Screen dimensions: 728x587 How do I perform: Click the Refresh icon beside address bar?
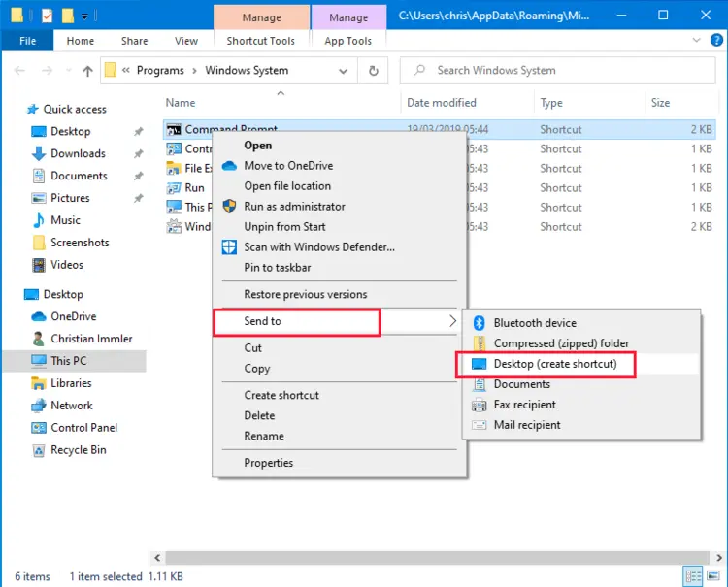[x=374, y=71]
